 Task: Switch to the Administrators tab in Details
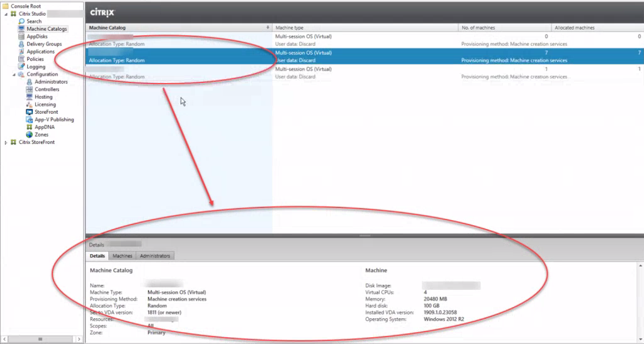[155, 256]
